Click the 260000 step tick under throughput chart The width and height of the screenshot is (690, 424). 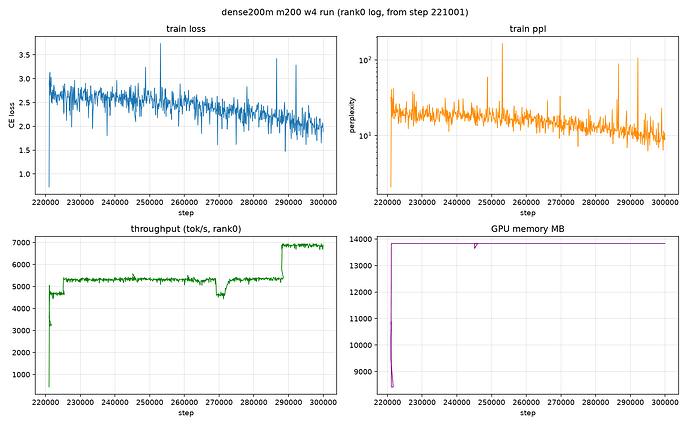click(x=184, y=402)
